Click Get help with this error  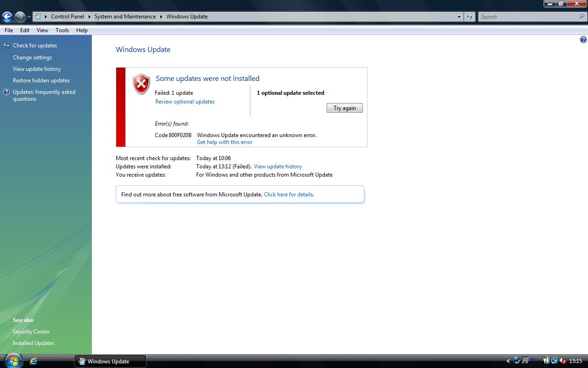[x=225, y=142]
